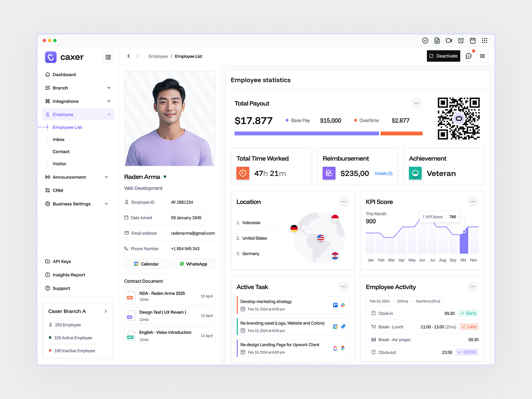Click the Calendar button
The image size is (532, 399).
click(x=146, y=264)
